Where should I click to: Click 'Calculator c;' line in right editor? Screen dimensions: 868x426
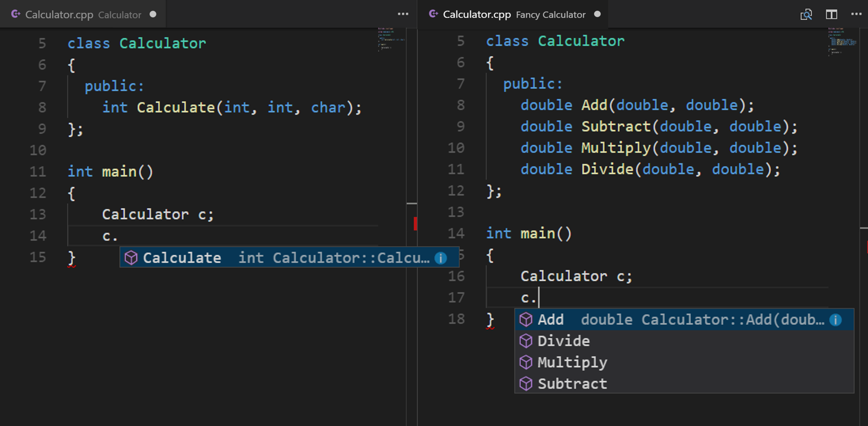[x=576, y=276]
